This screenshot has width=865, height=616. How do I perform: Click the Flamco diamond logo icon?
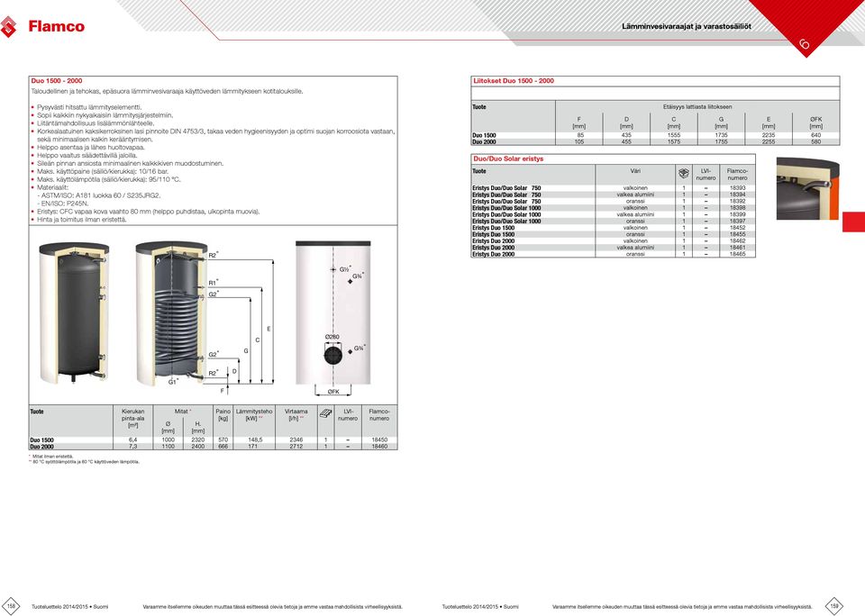coord(8,26)
